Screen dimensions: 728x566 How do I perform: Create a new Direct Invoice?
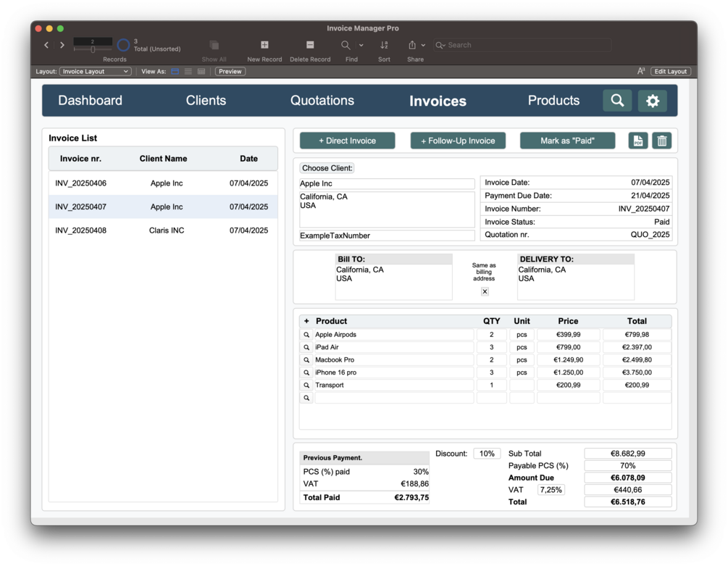pos(347,141)
